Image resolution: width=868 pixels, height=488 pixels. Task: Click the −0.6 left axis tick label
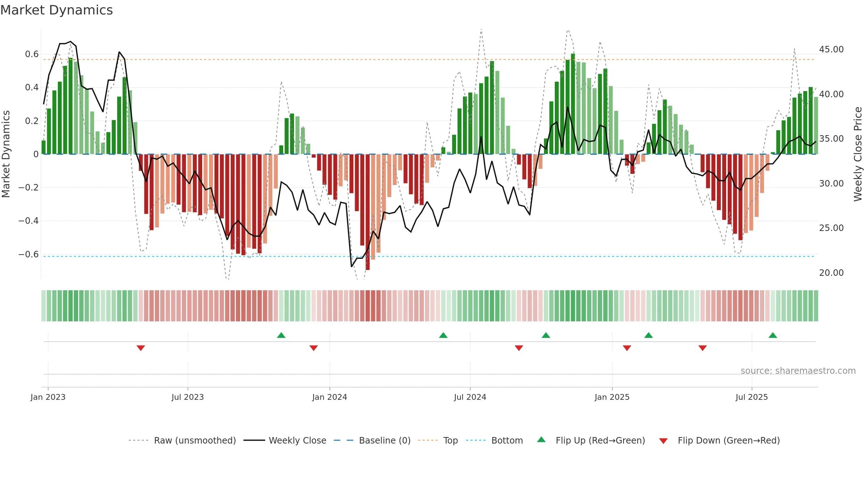(x=28, y=254)
